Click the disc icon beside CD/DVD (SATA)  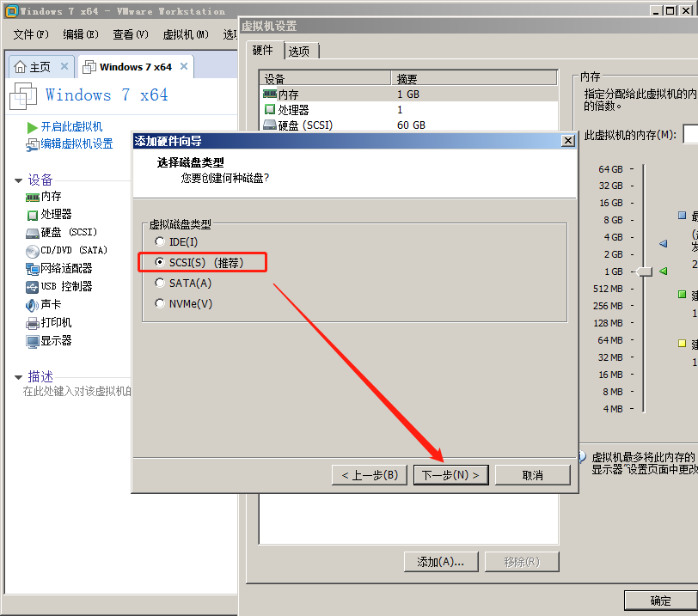[x=33, y=252]
